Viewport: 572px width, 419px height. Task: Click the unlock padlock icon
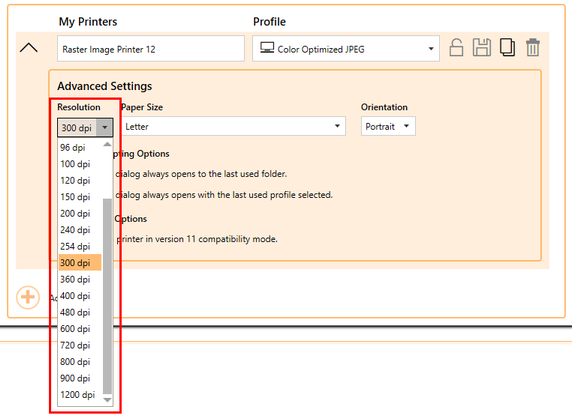[x=456, y=48]
